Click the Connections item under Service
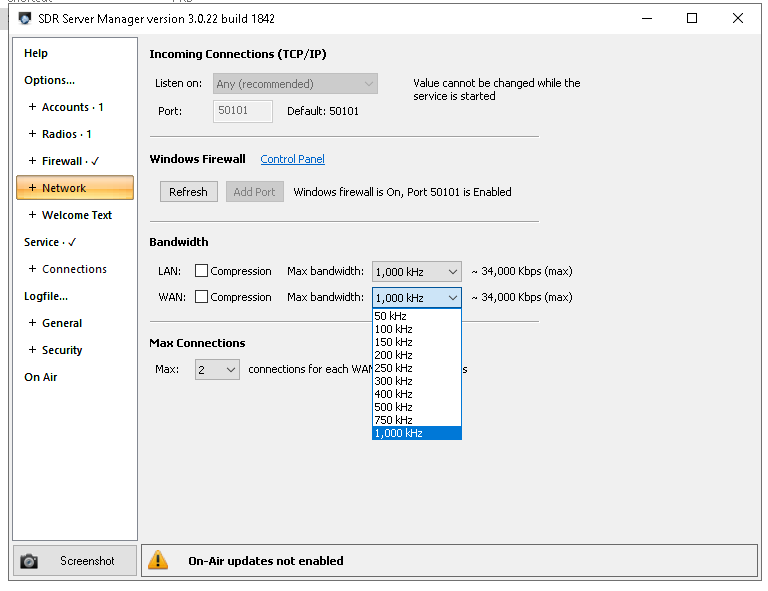 coord(74,269)
